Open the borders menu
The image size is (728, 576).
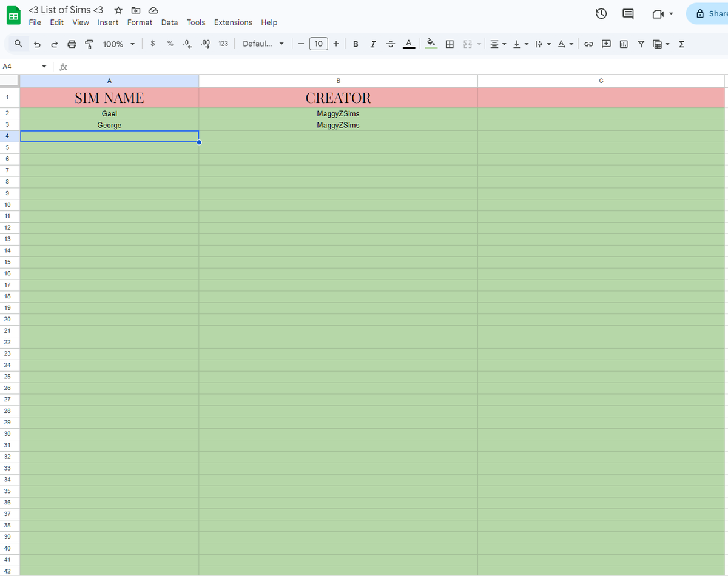click(x=450, y=44)
